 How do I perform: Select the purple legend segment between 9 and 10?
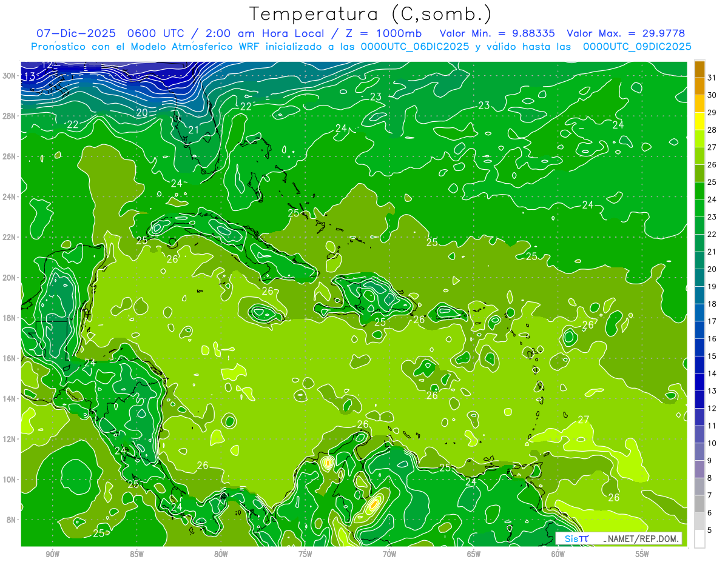point(699,452)
